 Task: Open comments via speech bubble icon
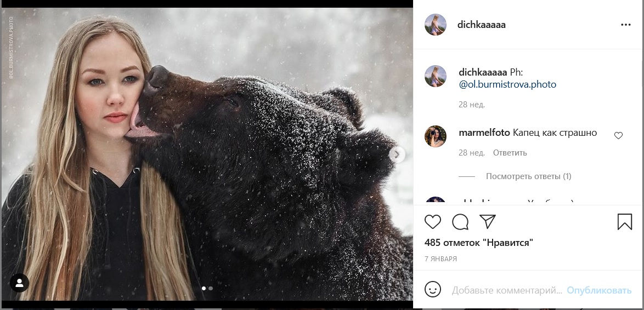click(x=460, y=222)
